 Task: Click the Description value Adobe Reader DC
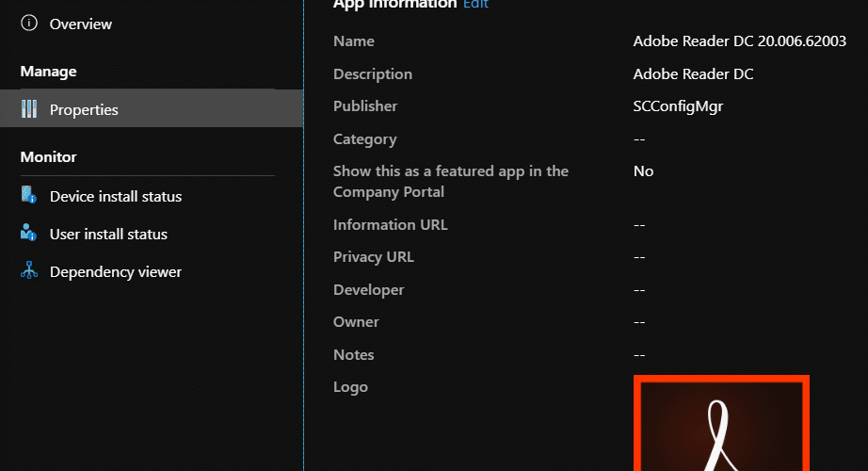click(x=693, y=73)
